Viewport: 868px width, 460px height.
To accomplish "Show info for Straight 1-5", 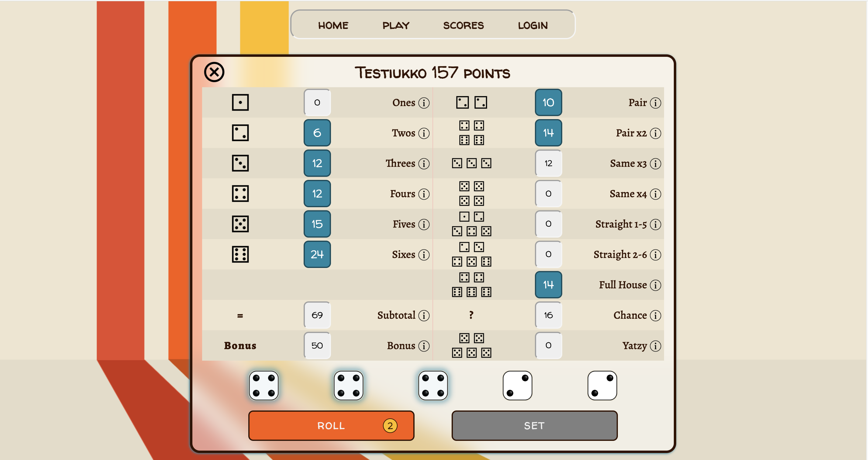I will click(655, 224).
